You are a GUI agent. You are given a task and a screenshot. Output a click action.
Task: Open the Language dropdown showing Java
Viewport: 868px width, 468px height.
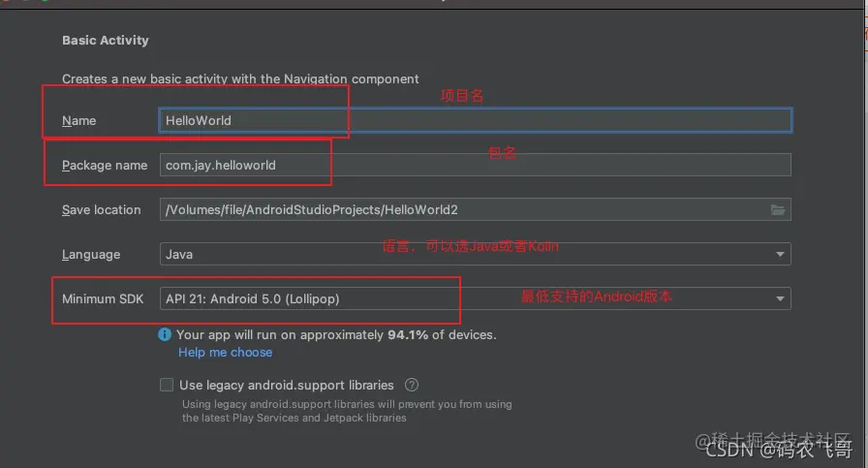click(475, 254)
